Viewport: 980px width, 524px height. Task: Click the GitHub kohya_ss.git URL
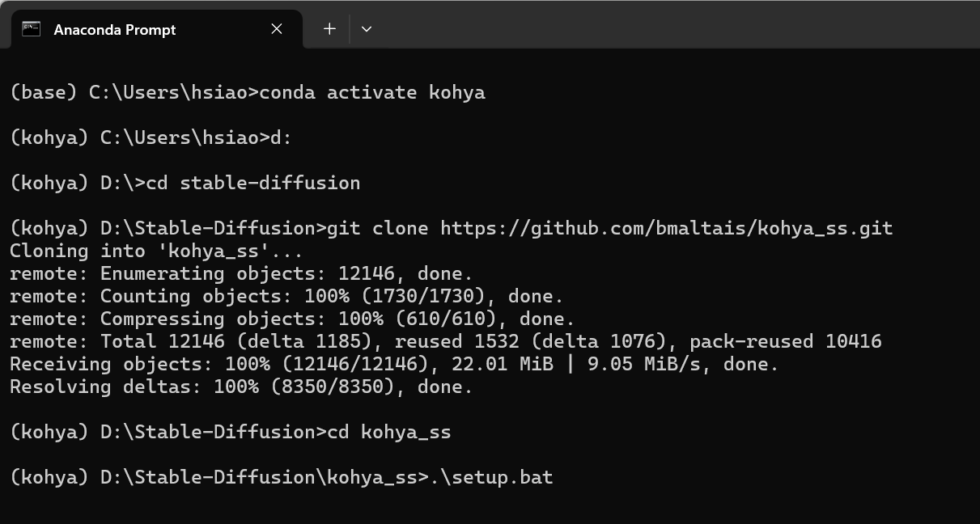click(x=666, y=228)
